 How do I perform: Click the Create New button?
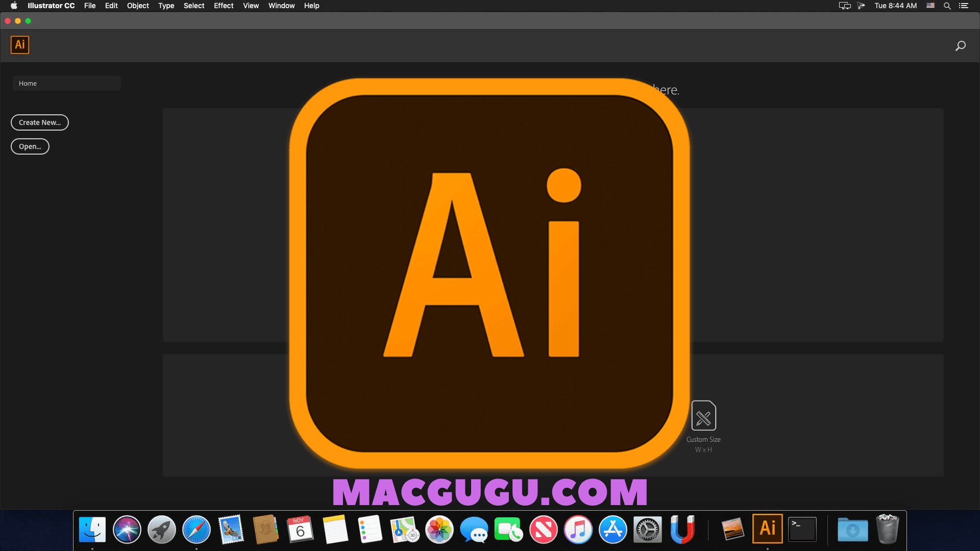pos(39,122)
